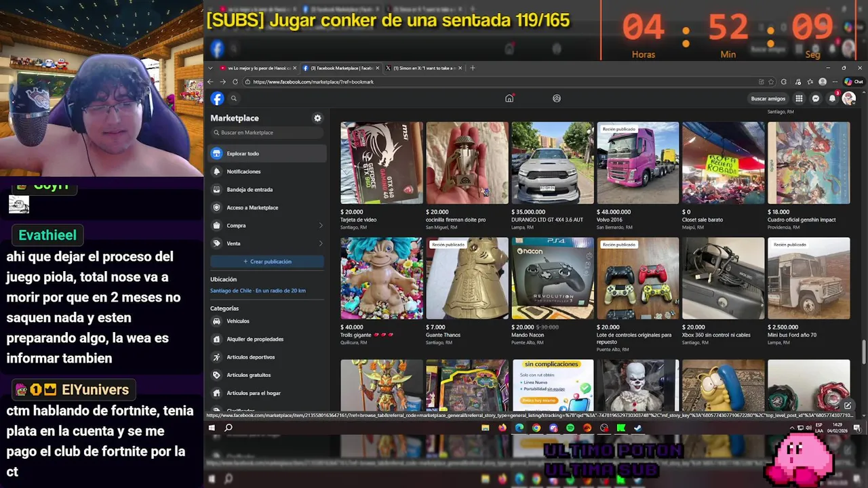
Task: Open Steam from the taskbar
Action: (638, 428)
